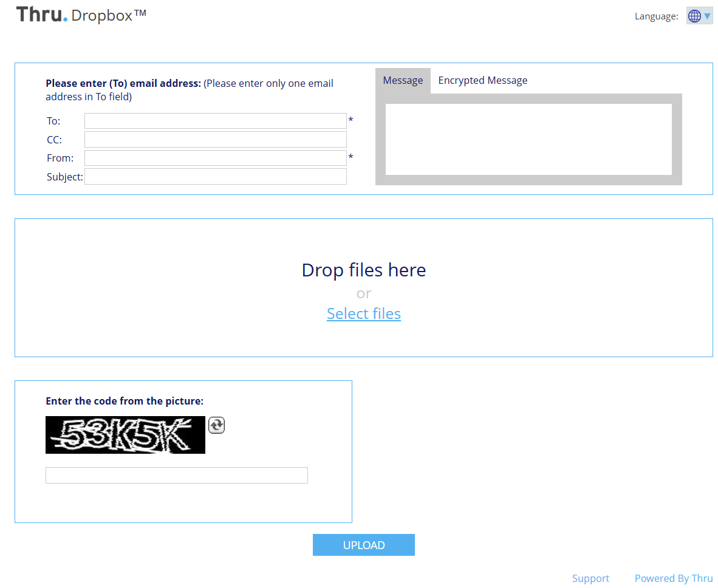
Task: Open the Select files link
Action: (x=363, y=313)
